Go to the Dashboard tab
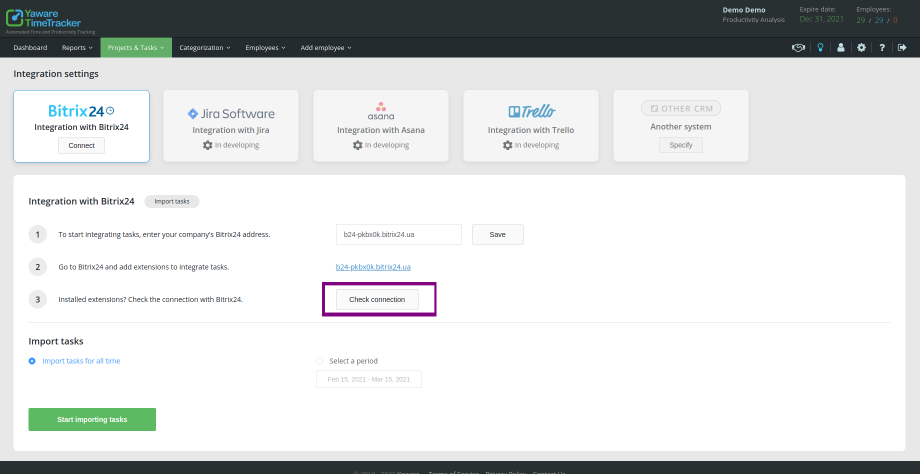The height and width of the screenshot is (474, 920). click(x=31, y=48)
